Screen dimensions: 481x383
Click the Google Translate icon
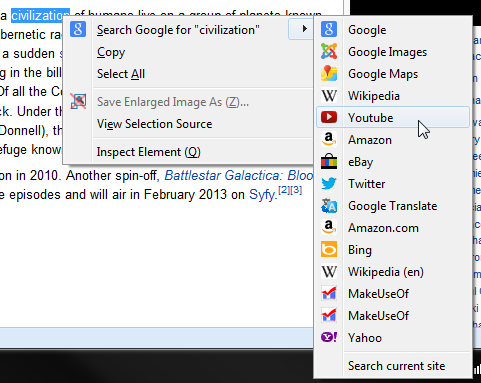[x=329, y=206]
